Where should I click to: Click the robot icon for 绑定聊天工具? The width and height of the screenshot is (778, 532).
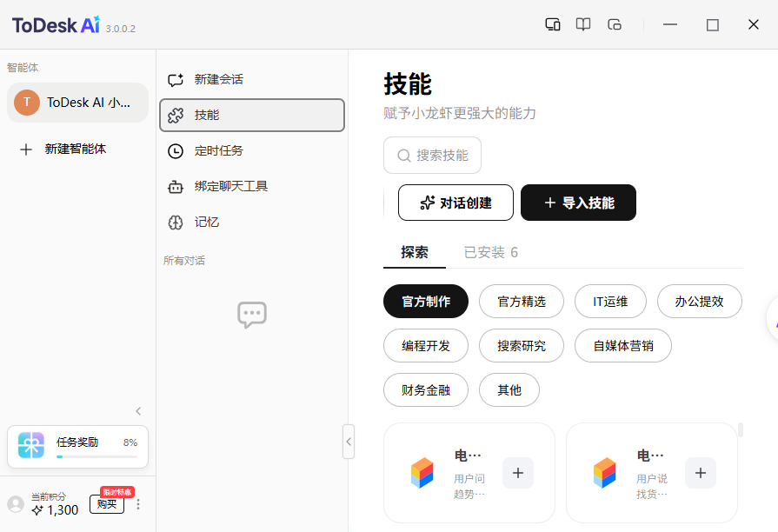click(x=176, y=187)
